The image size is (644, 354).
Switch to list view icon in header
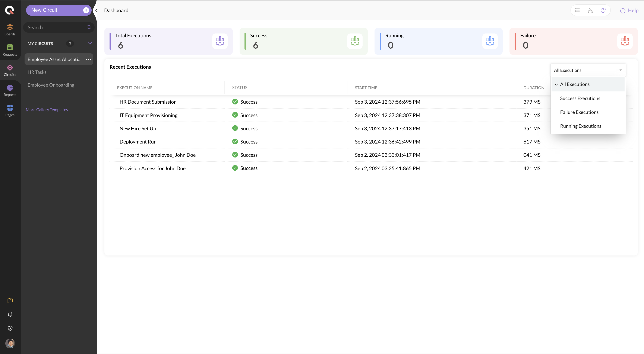pyautogui.click(x=577, y=10)
